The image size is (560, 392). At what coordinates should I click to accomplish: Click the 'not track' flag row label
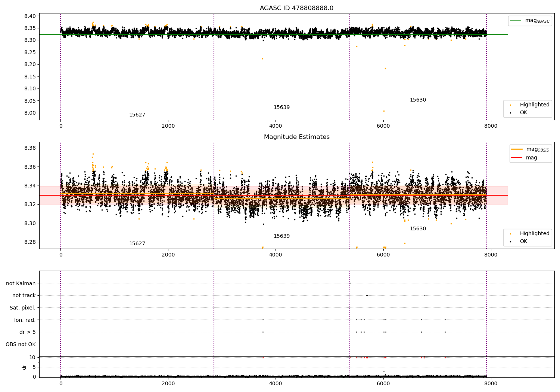click(24, 296)
